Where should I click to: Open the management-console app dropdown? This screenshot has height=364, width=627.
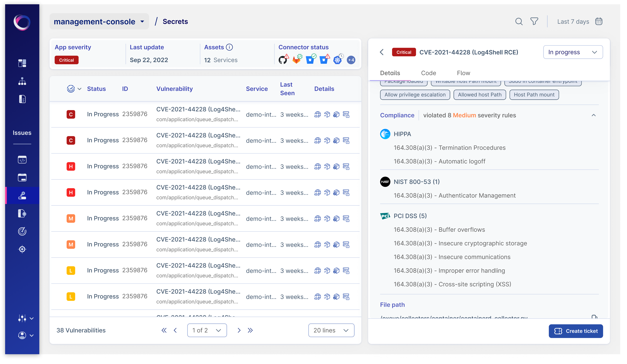[99, 22]
